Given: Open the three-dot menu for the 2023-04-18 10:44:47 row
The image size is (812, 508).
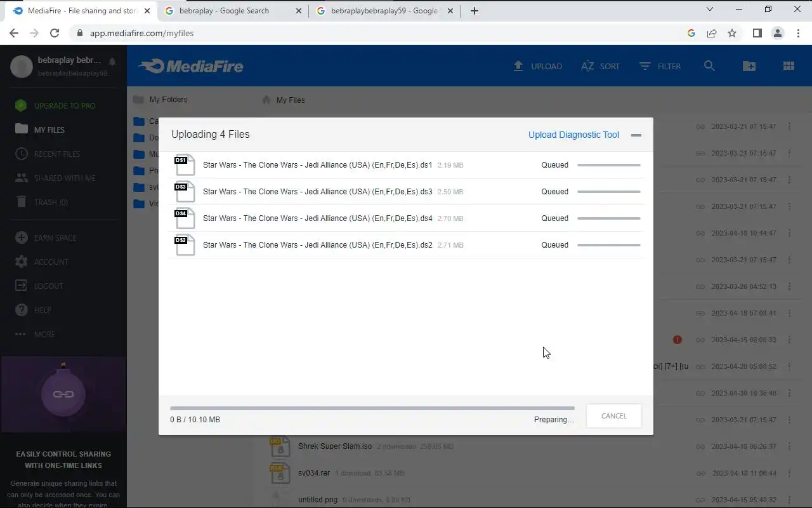Looking at the screenshot, I should (x=789, y=233).
